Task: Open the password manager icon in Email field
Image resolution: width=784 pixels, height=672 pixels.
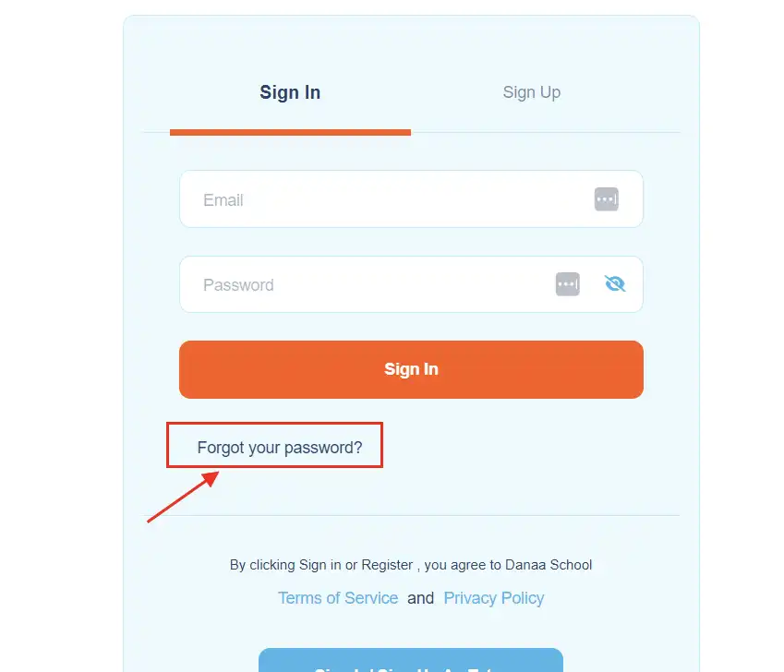Action: (x=606, y=199)
